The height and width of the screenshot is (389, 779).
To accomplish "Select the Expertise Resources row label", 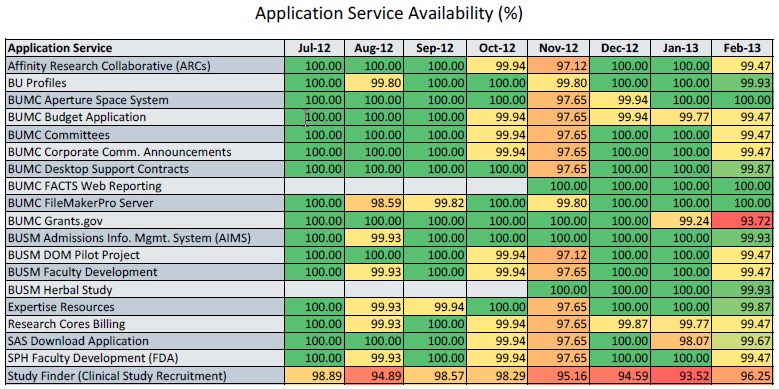I will point(145,307).
